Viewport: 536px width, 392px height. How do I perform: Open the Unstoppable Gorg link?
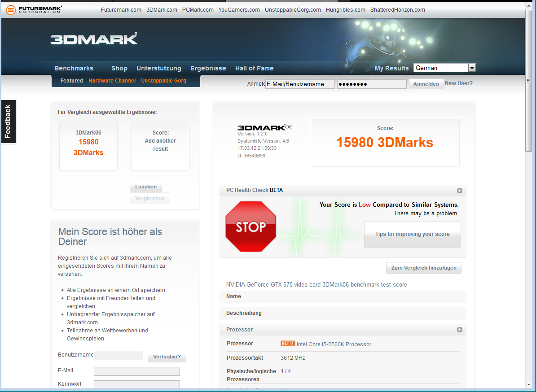[163, 81]
